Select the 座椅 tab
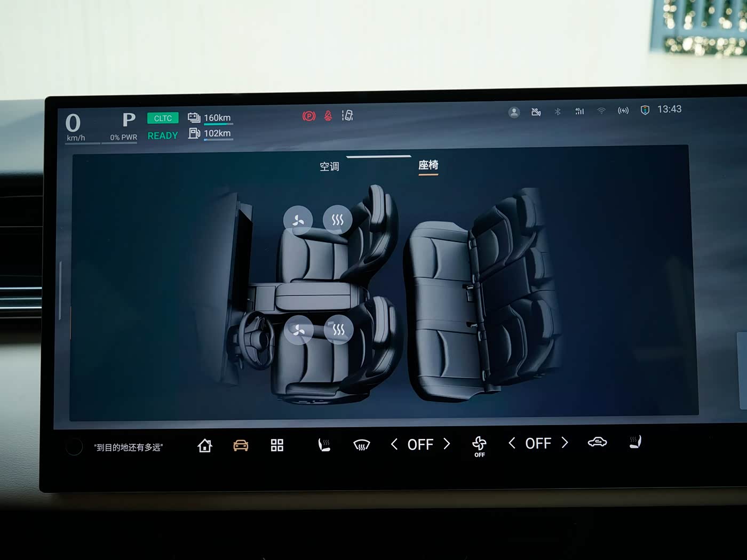The width and height of the screenshot is (747, 560). point(428,165)
